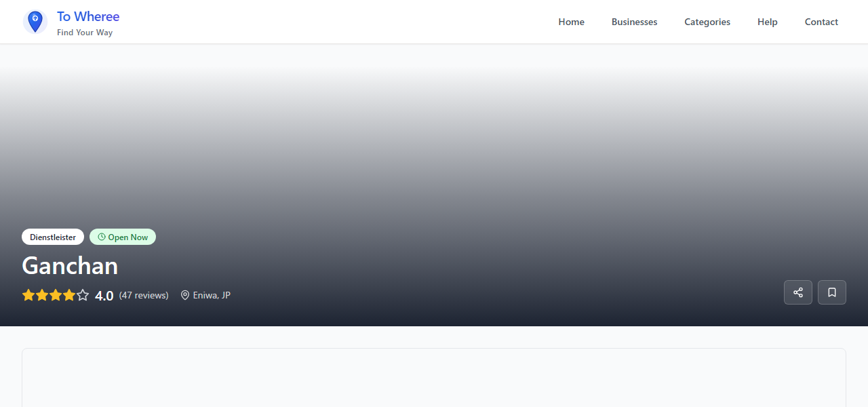Click the Dienstleister category badge
Screen dimensions: 868x407
53,237
